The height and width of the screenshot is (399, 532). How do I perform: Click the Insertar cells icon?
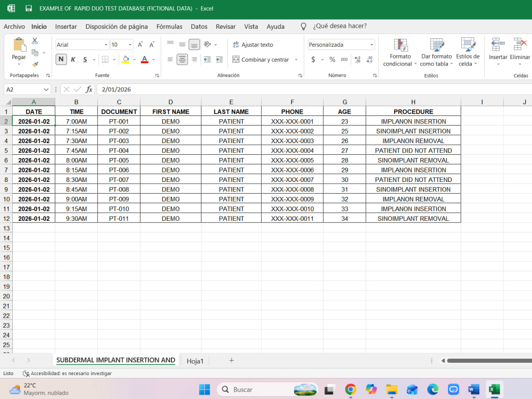498,45
